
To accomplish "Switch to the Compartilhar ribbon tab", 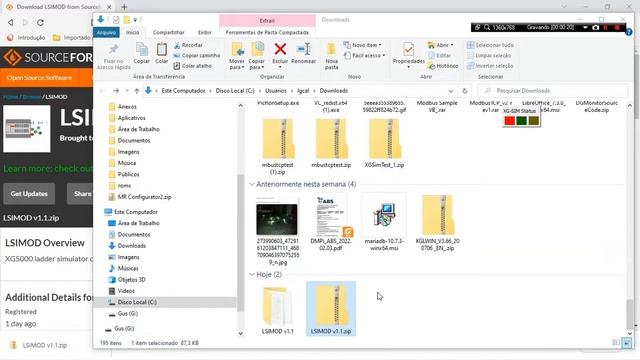I will coord(169,32).
